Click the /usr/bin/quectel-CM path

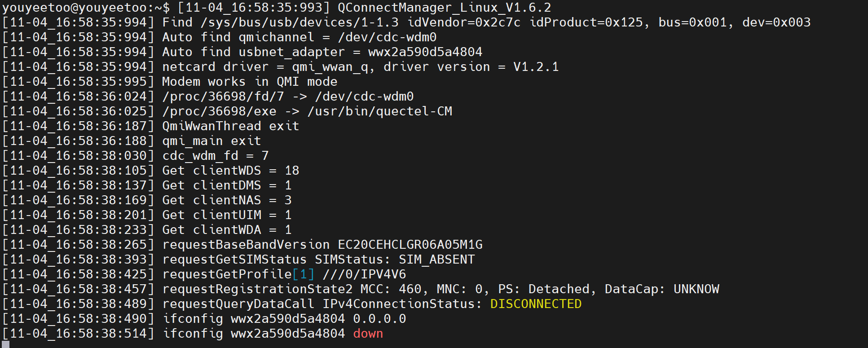click(x=379, y=111)
